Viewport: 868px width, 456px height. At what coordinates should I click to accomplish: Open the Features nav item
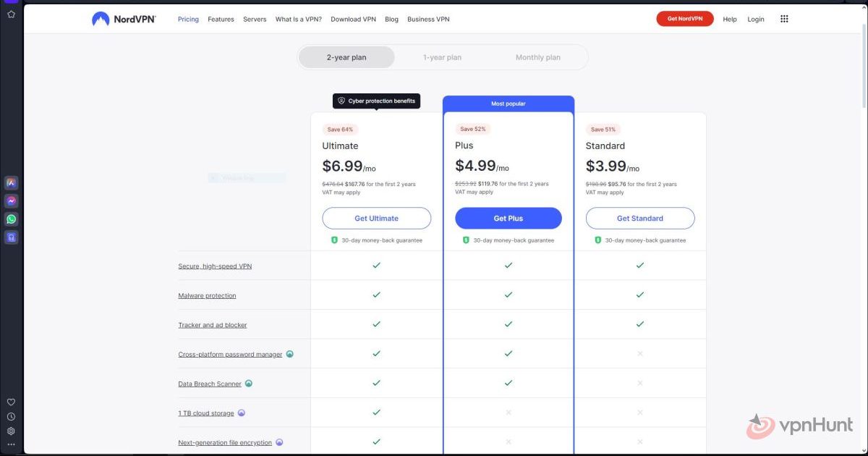pos(221,20)
